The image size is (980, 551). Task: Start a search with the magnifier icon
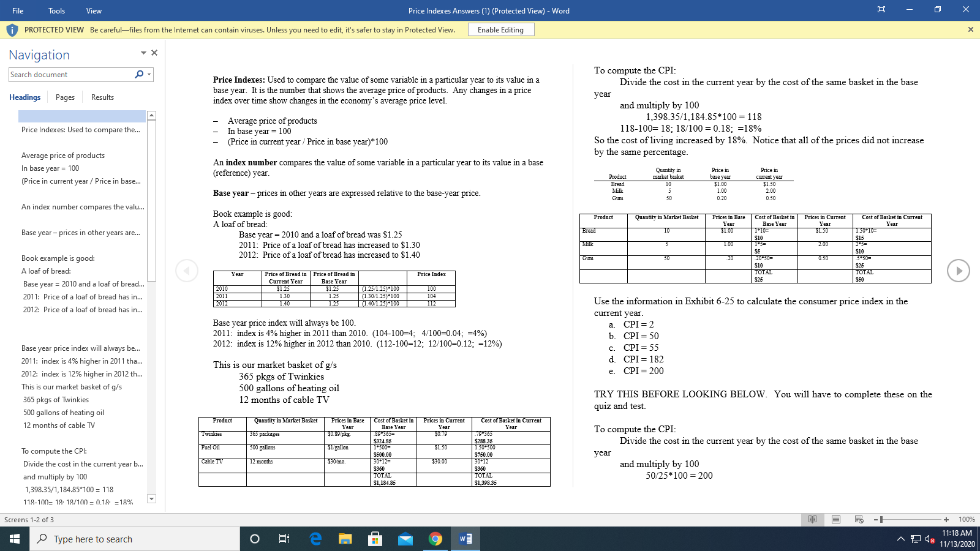(x=139, y=74)
